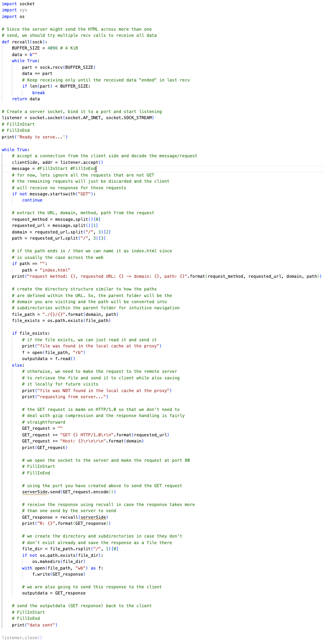
Task: Click comment '# Since the server might send the HTML'
Action: pos(77,29)
